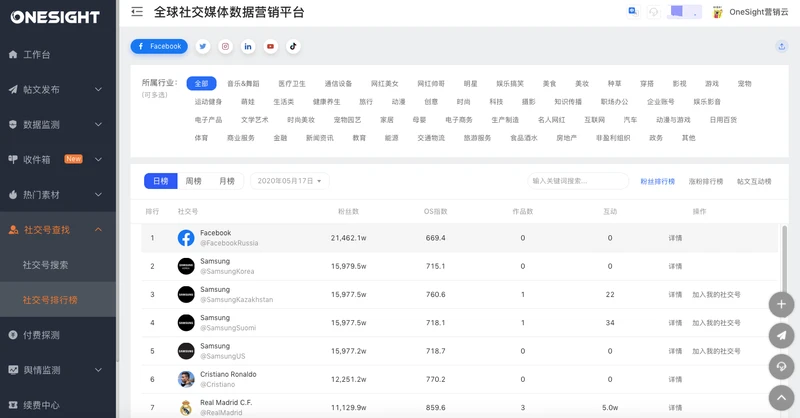Toggle the 体育 industry tag
The height and width of the screenshot is (418, 800).
pyautogui.click(x=201, y=138)
